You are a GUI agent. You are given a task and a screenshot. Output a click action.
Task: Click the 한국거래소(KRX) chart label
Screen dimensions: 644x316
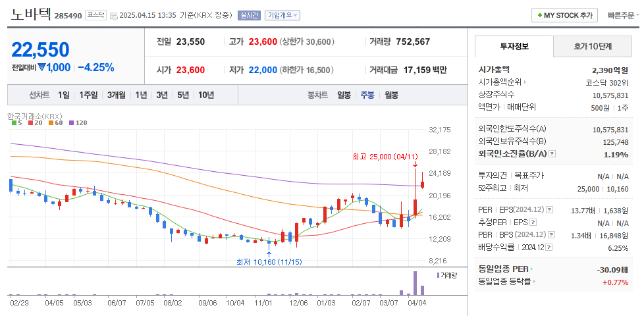[34, 116]
